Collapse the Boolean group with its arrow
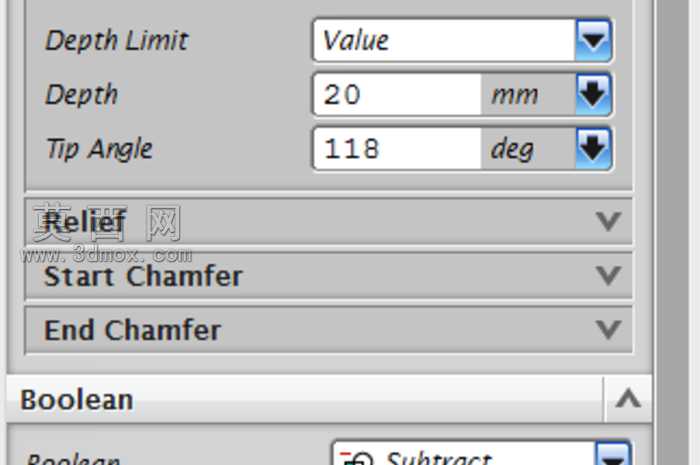The width and height of the screenshot is (700, 465). click(x=628, y=399)
